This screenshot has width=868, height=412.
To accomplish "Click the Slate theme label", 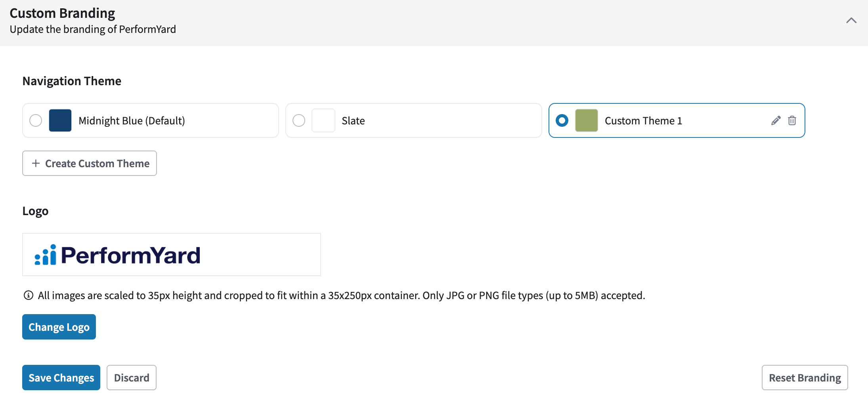I will point(353,120).
